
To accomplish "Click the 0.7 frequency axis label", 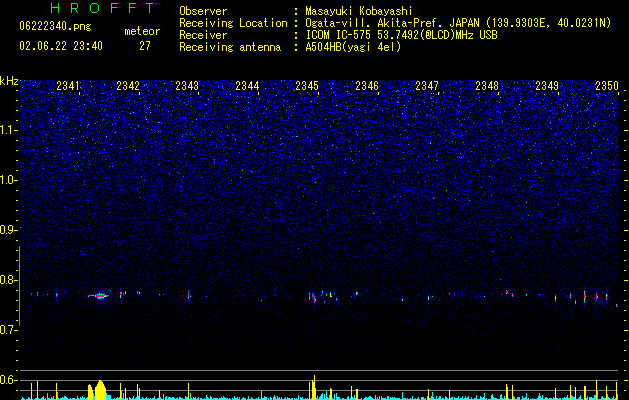I will (x=9, y=330).
